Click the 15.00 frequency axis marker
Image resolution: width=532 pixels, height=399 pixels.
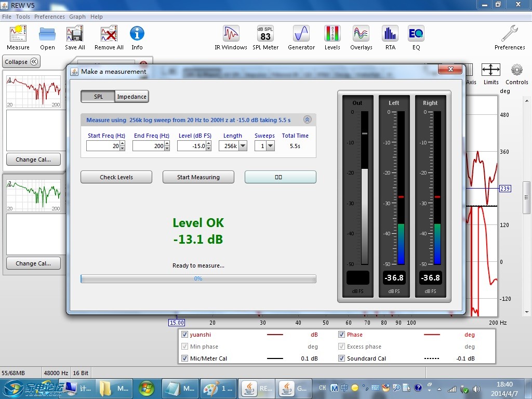pos(177,323)
